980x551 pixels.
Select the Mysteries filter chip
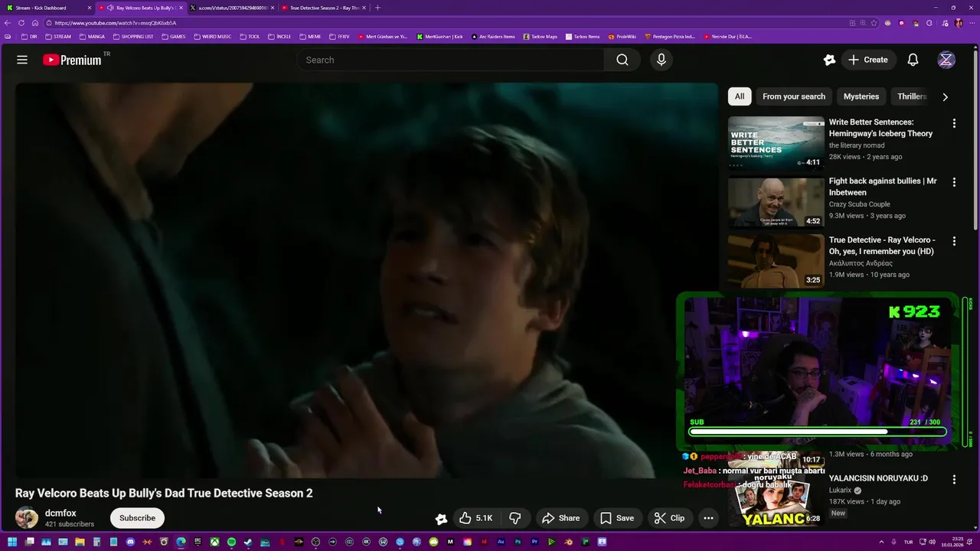click(x=861, y=96)
